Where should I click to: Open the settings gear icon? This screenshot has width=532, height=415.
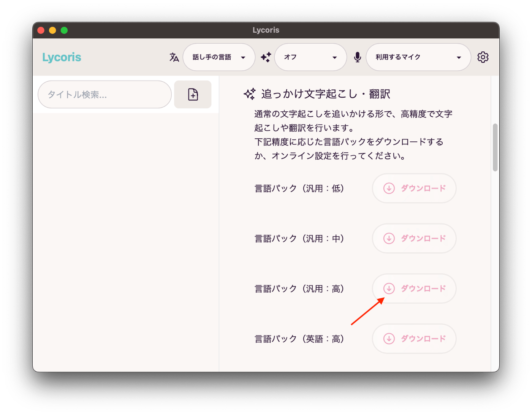pos(483,57)
